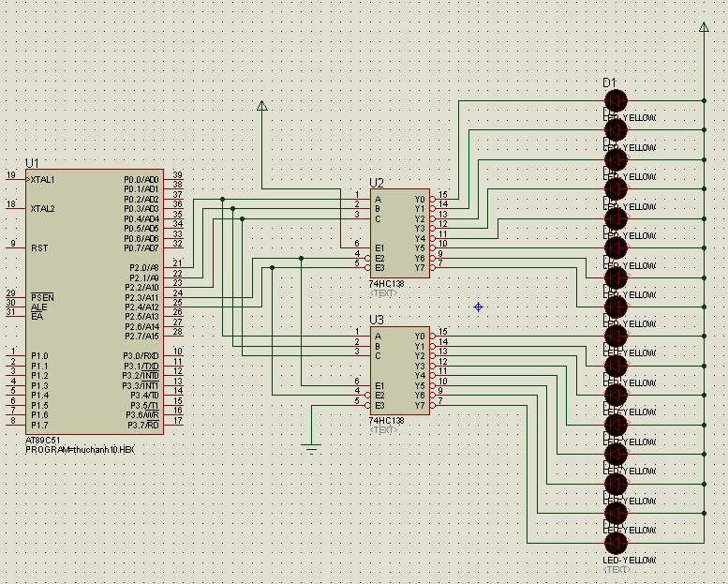
Task: Click the P2.1/A9 pin label
Action: (x=144, y=277)
